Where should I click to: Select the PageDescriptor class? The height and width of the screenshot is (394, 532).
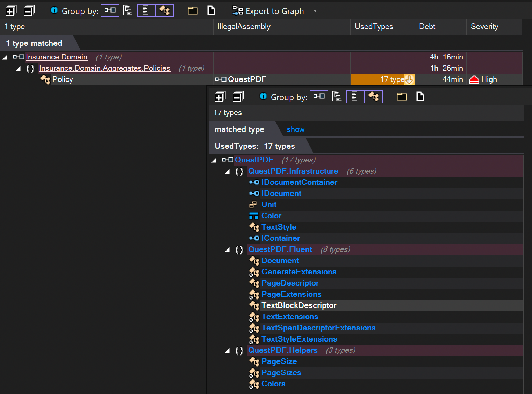pos(290,283)
